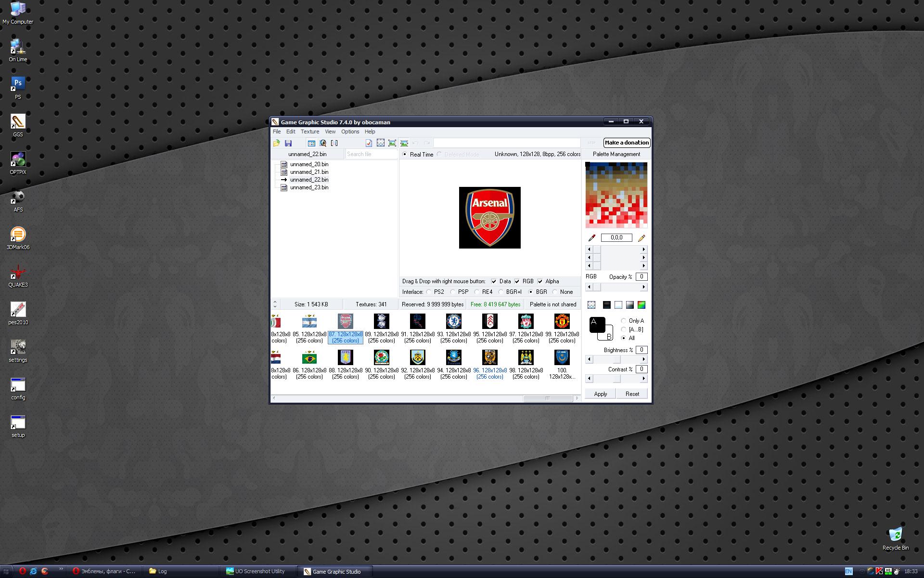
Task: Click the Opera icon in quick launch
Action: tap(22, 571)
